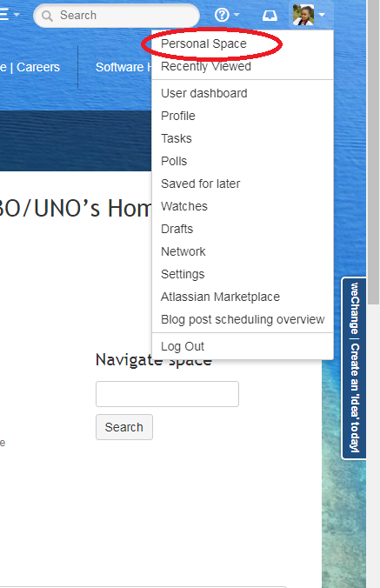Open the hamburger menu icon
Image resolution: width=380 pixels, height=588 pixels.
pyautogui.click(x=3, y=15)
